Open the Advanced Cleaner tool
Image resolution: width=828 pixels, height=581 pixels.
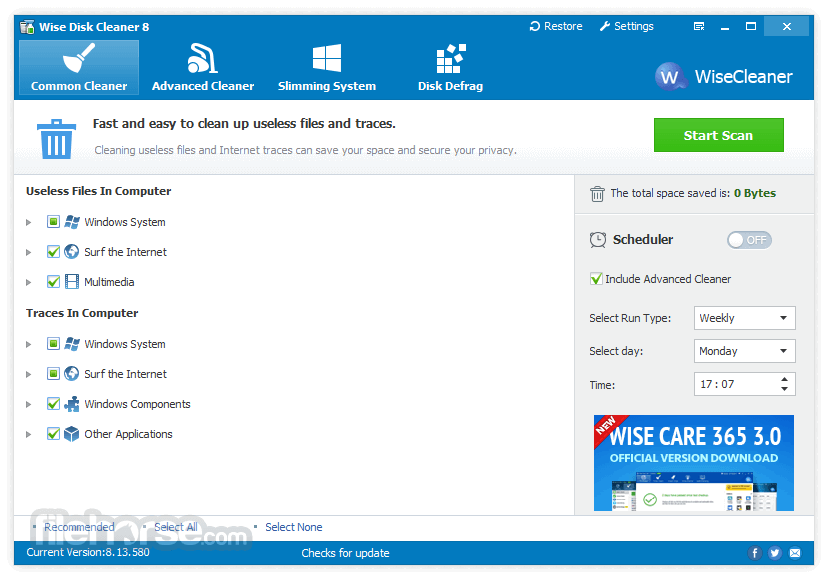(x=202, y=67)
